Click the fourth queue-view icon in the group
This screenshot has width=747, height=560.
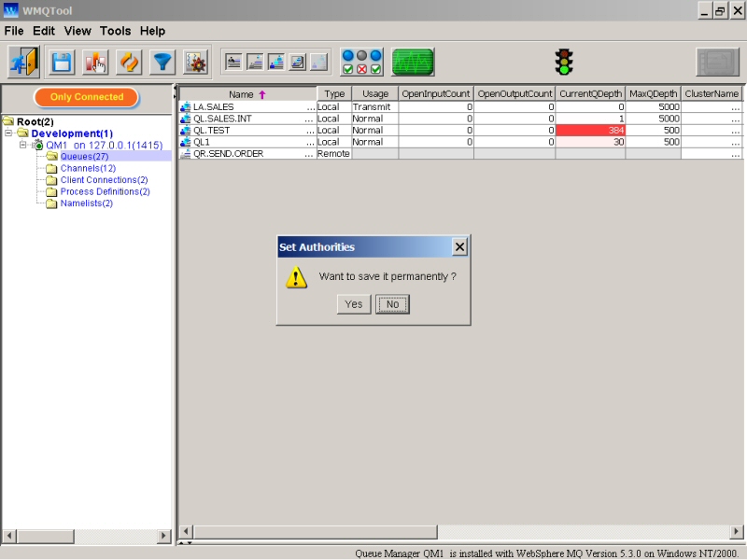[x=298, y=63]
